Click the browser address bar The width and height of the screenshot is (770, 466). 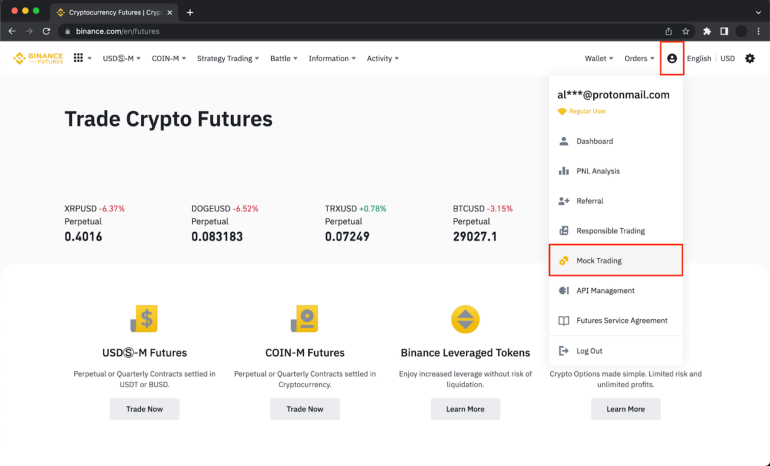point(361,31)
